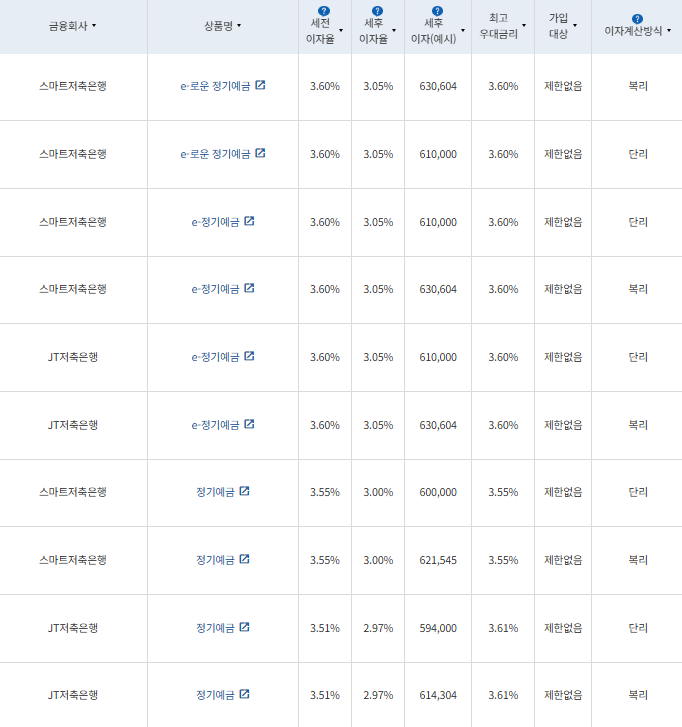This screenshot has height=727, width=682.
Task: Open 스마트저축은행 e-정기예금 link in 단리 row
Action: (215, 222)
